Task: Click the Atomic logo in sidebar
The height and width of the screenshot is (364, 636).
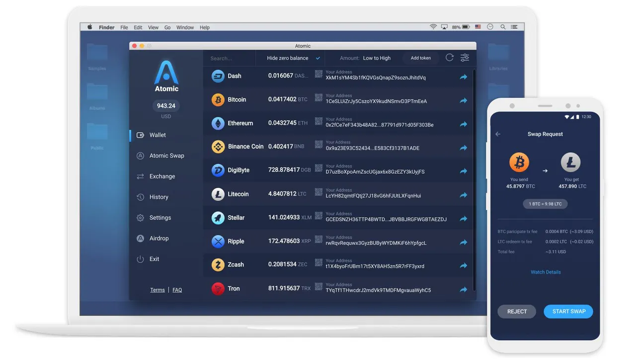Action: coord(166,76)
